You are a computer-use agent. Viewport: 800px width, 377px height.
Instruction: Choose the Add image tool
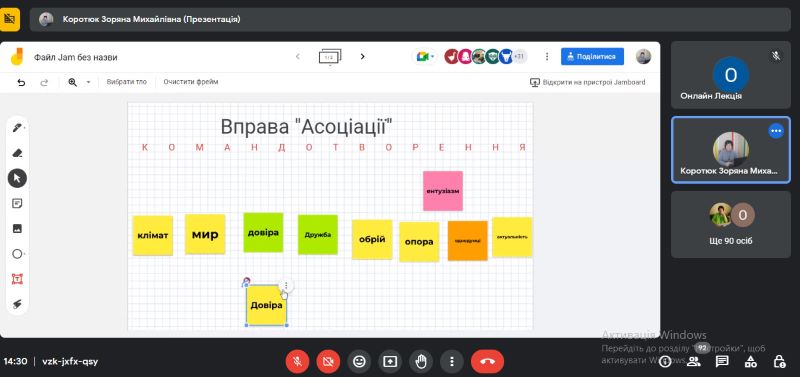pos(17,229)
